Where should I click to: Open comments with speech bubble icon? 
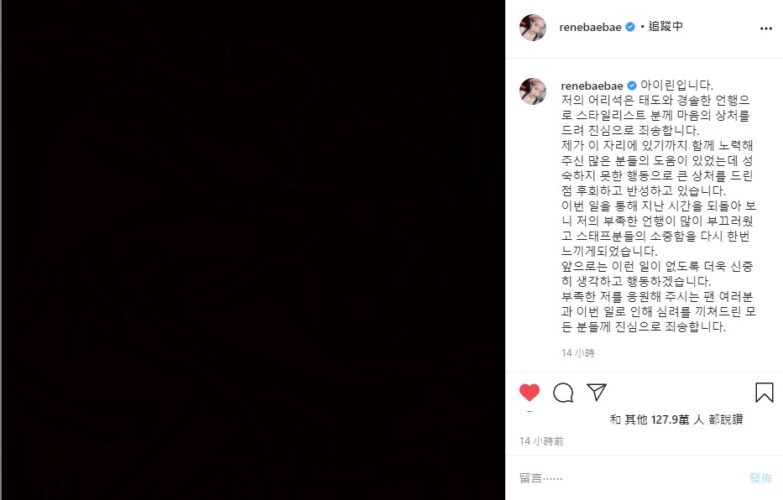coord(563,393)
